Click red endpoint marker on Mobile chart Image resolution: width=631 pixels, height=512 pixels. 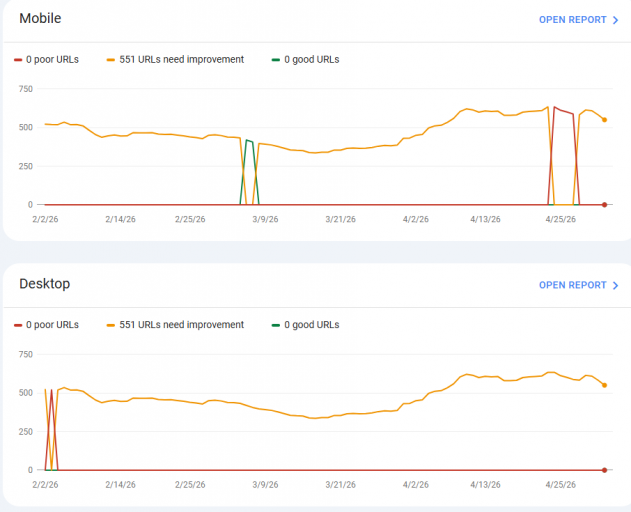pyautogui.click(x=604, y=205)
